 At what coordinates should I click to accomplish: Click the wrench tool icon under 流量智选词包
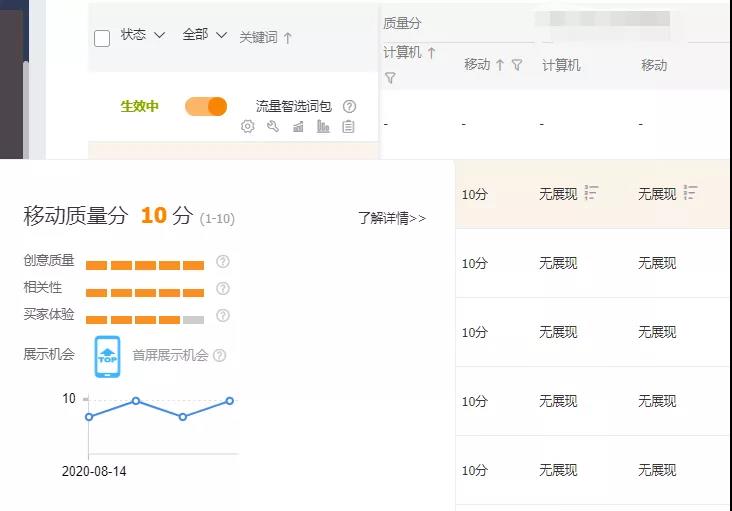273,127
